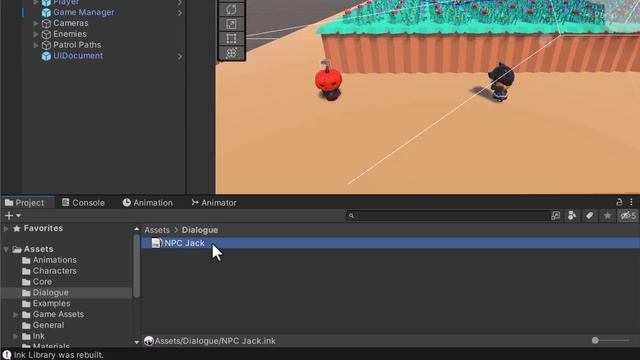Open the Examples folder
This screenshot has width=640, height=360.
coord(51,304)
